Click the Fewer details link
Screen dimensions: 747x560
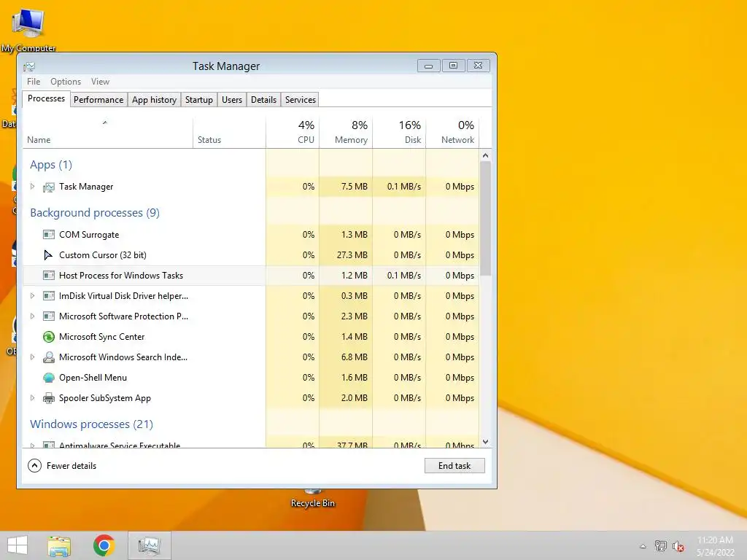point(71,466)
